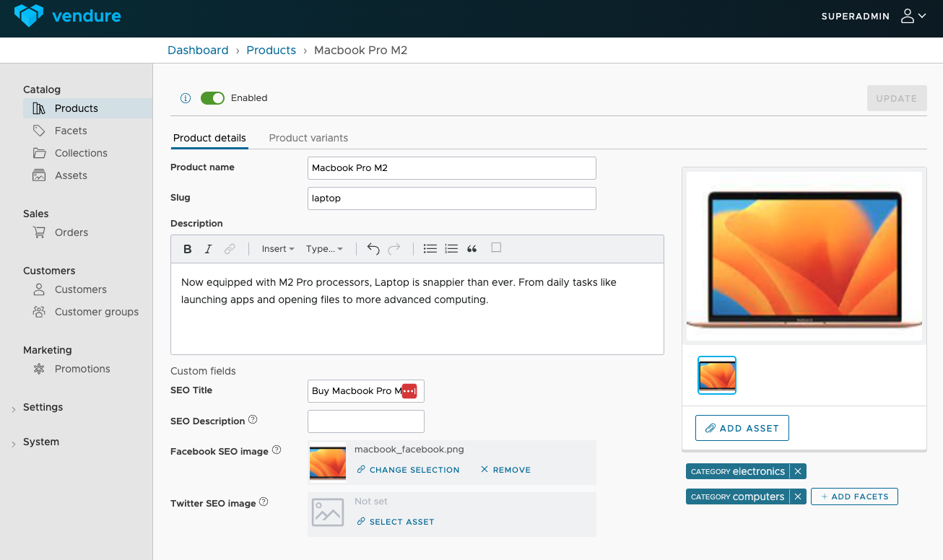Screen dimensions: 943x560
Task: Open Assets in the sidebar
Action: click(x=71, y=175)
